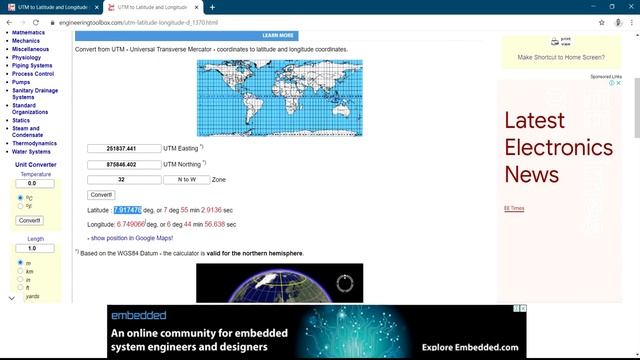The width and height of the screenshot is (640, 360).
Task: Click the Make Shortcut to Home Screen link
Action: click(x=561, y=57)
